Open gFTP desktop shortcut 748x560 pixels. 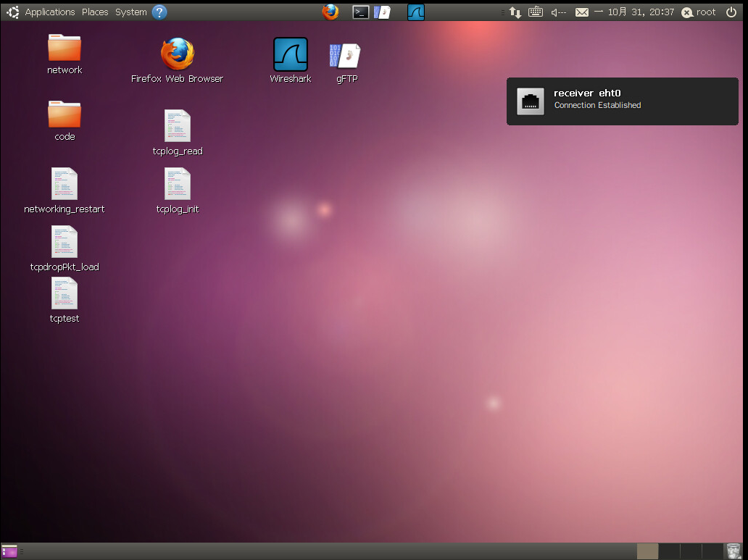point(346,55)
